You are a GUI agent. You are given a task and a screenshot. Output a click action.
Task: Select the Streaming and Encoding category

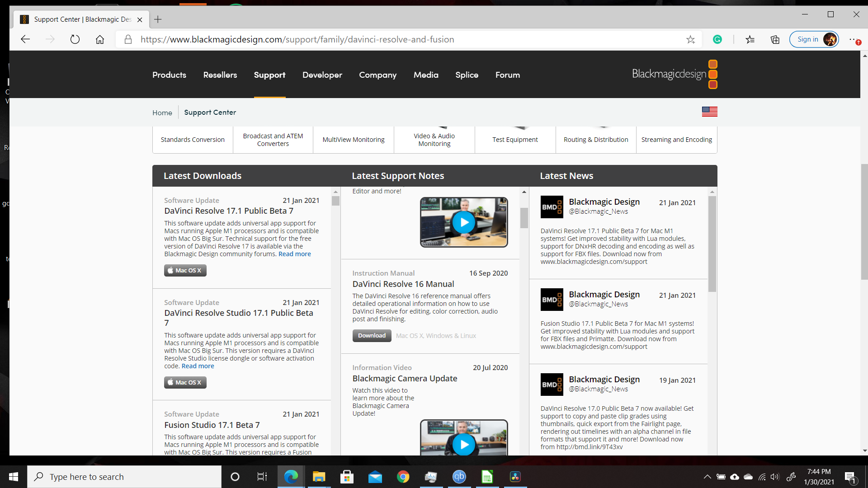676,140
